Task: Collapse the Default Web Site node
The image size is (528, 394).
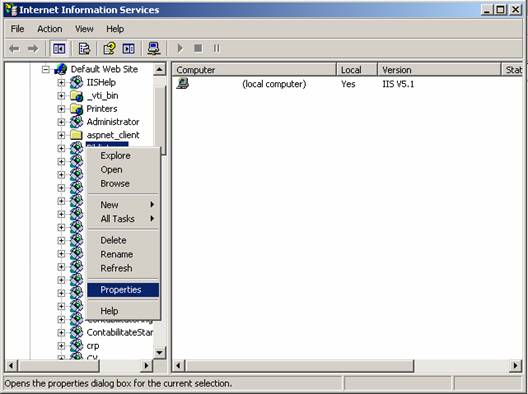Action: (x=45, y=69)
